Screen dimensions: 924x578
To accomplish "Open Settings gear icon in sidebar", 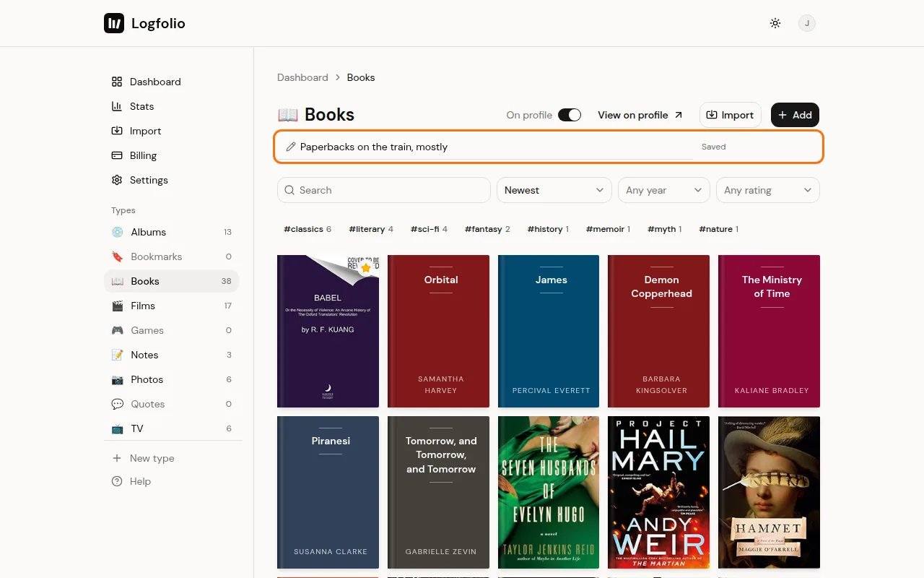I will (x=117, y=180).
